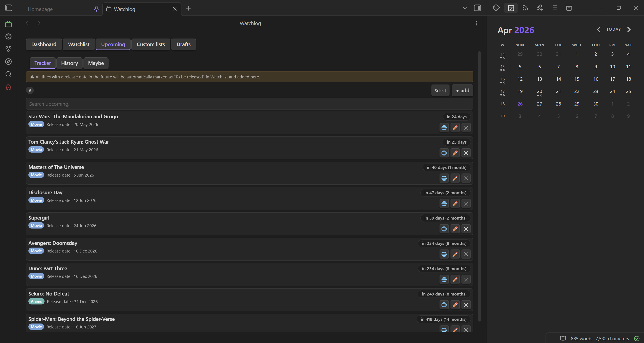
Task: Click the 'in 24 days' badge
Action: 456,117
